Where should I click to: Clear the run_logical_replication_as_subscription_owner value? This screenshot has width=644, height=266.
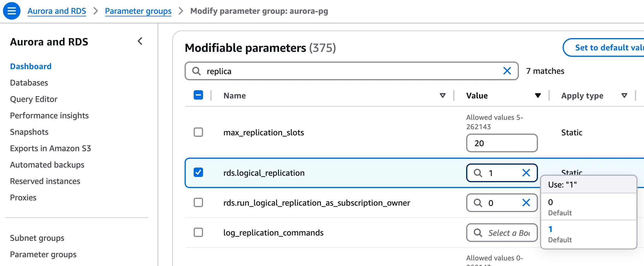point(526,203)
